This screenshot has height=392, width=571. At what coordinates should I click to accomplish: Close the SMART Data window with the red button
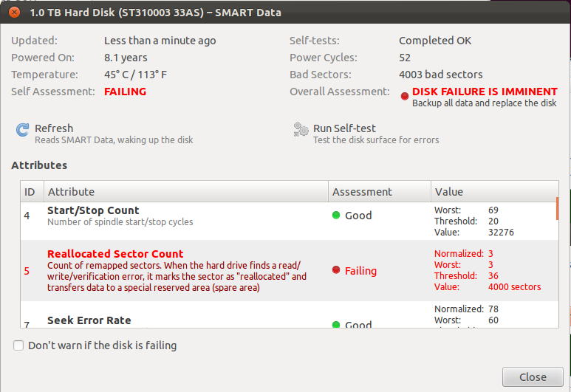pos(14,13)
